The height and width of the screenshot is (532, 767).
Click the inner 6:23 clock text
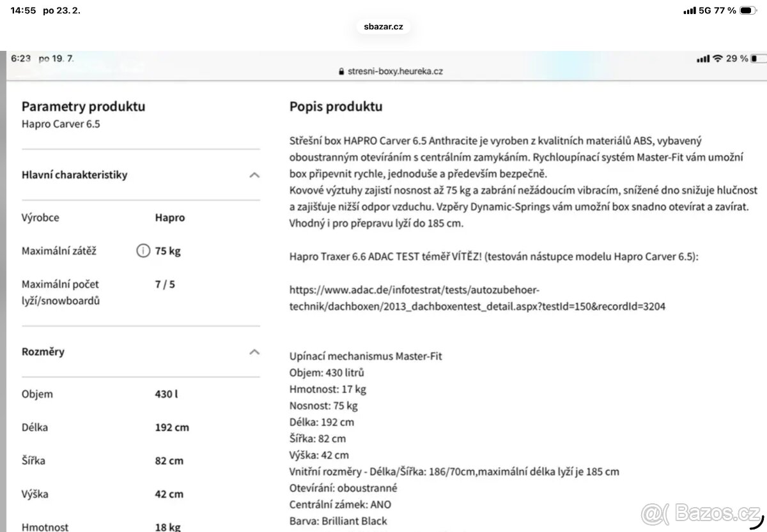click(x=20, y=58)
